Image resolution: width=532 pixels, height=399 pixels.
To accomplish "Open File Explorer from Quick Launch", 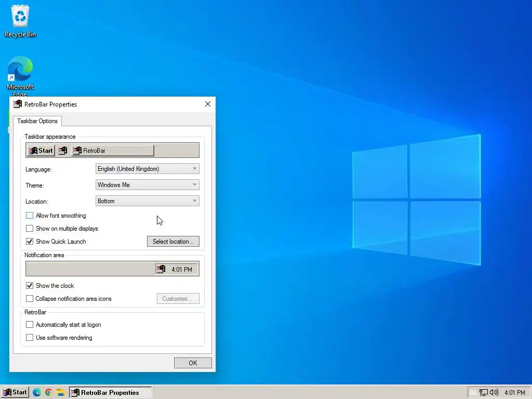I will tap(60, 393).
